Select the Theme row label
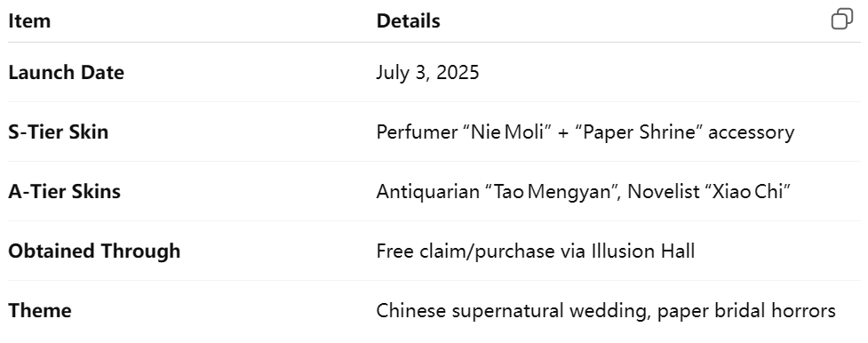Image resolution: width=868 pixels, height=343 pixels. pos(39,310)
